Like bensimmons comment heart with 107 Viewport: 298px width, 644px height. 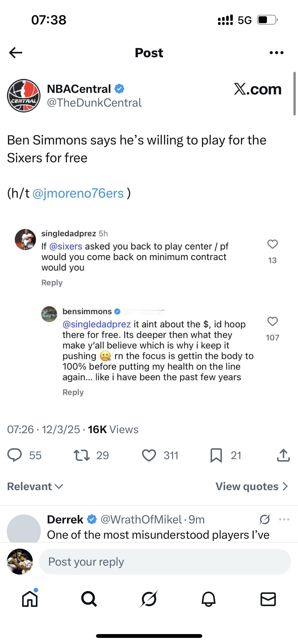[273, 321]
